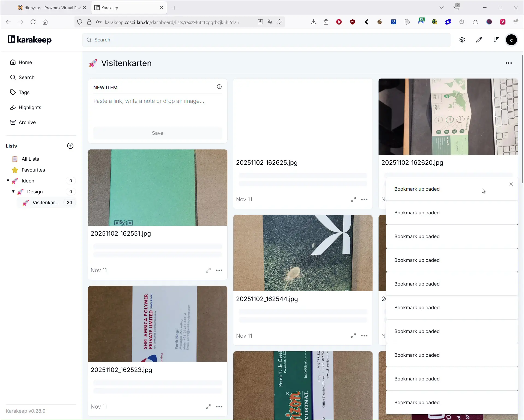Viewport: 524px width, 420px height.
Task: Click the plus icon to add a list
Action: pos(70,146)
